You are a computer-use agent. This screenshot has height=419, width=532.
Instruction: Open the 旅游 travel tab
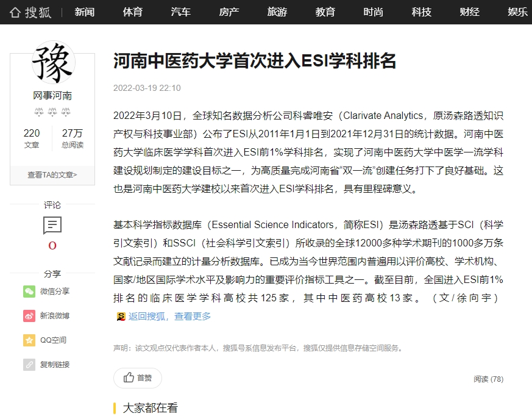pos(277,12)
